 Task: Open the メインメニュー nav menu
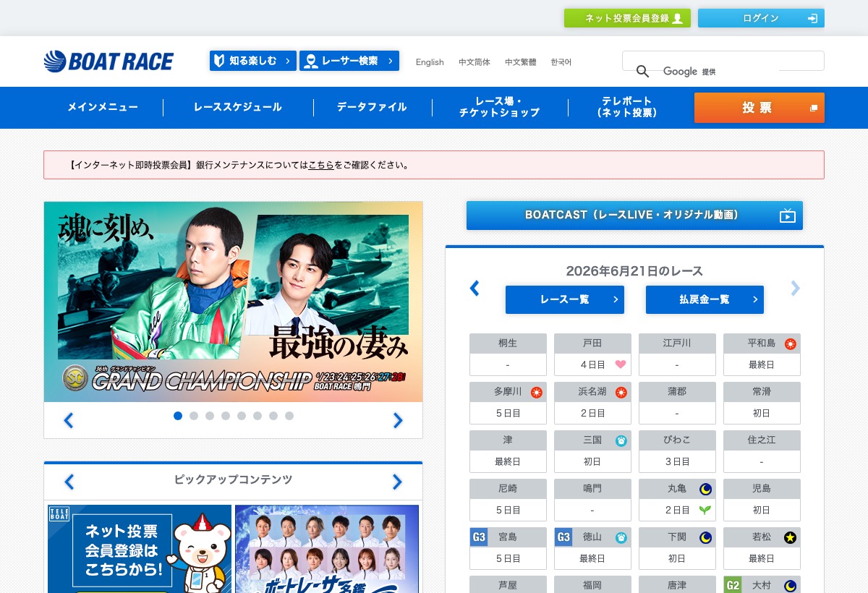(103, 107)
